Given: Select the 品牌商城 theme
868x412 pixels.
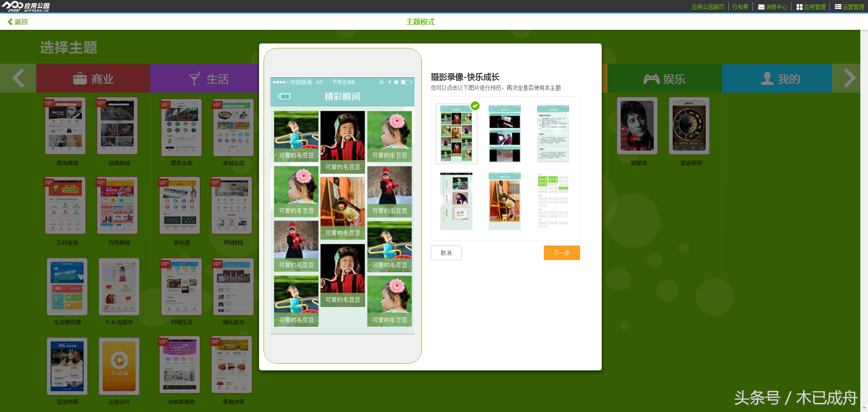Looking at the screenshot, I should point(117,126).
